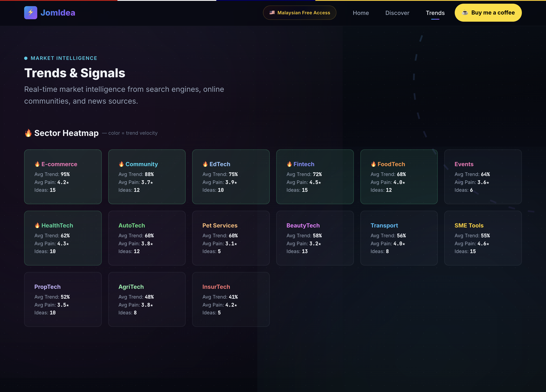This screenshot has height=392, width=546.
Task: Click the flame icon next to Community
Action: coord(121,164)
